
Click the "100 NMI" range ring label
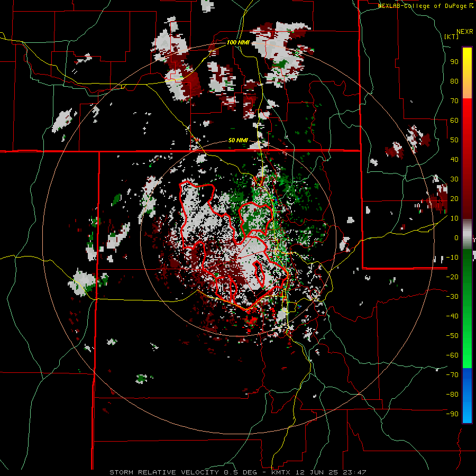click(238, 42)
